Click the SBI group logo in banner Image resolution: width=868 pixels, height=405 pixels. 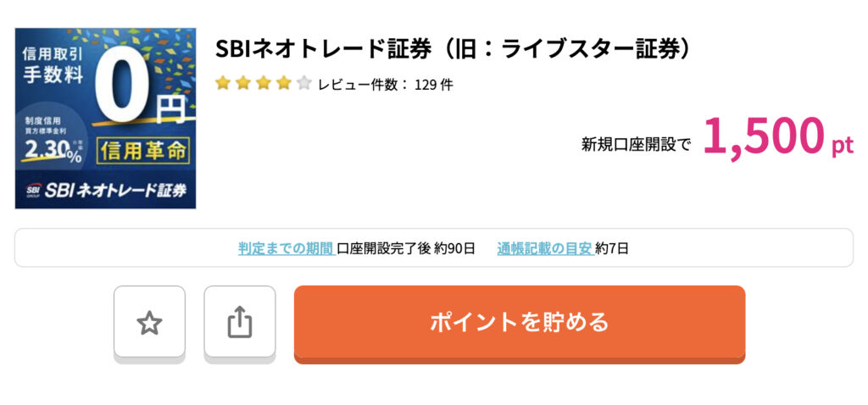[x=34, y=191]
